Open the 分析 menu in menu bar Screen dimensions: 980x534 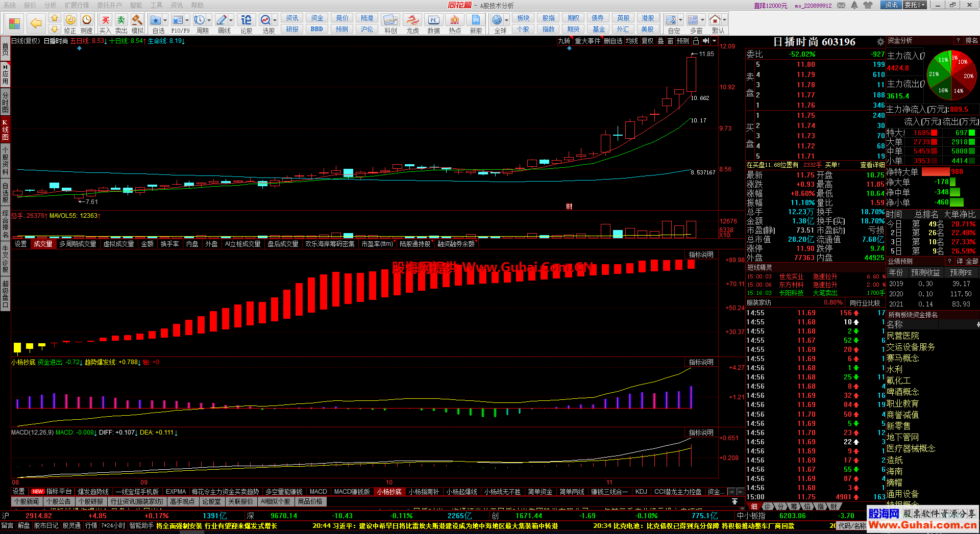coord(51,5)
